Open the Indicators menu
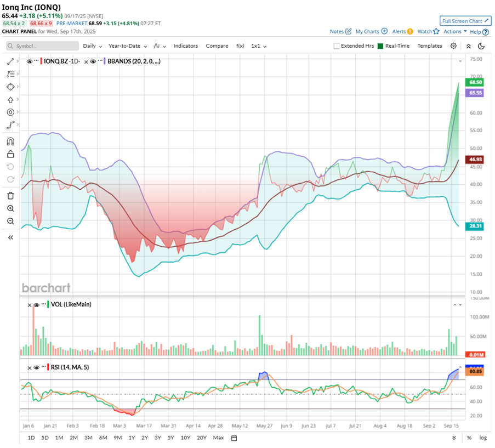 [186, 46]
